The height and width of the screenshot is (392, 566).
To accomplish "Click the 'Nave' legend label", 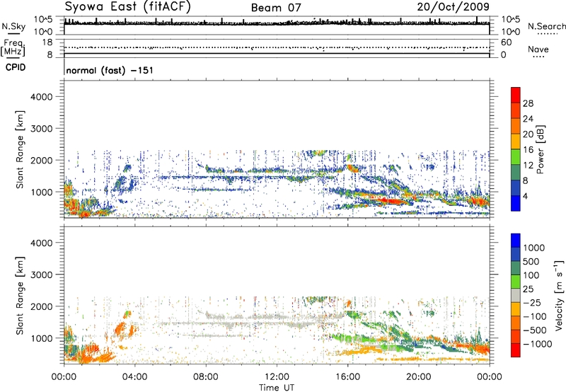I will [538, 50].
